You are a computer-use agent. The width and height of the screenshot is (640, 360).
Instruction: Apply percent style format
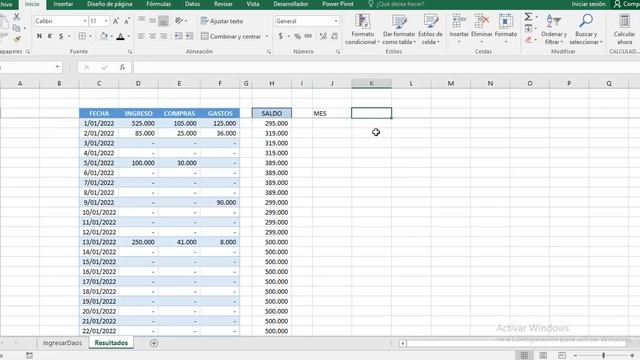point(297,36)
